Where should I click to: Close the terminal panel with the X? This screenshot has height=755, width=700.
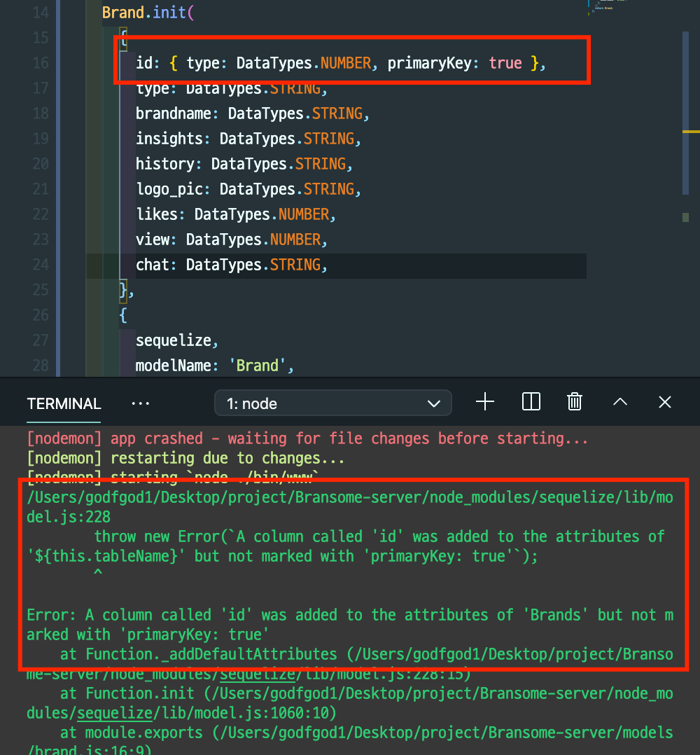pos(665,402)
